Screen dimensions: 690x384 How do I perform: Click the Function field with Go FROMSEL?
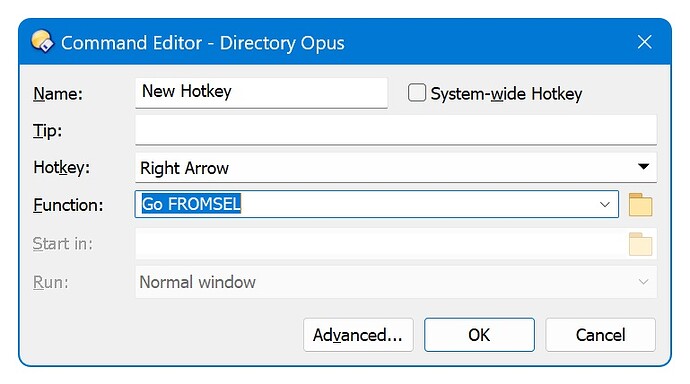[x=376, y=204]
